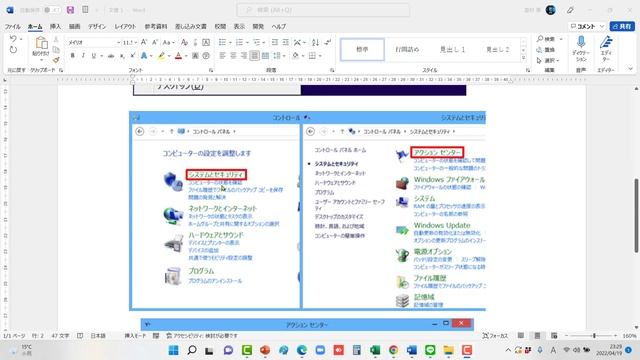Open the bullet list dropdown arrow
This screenshot has width=640, height=360.
tap(230, 42)
